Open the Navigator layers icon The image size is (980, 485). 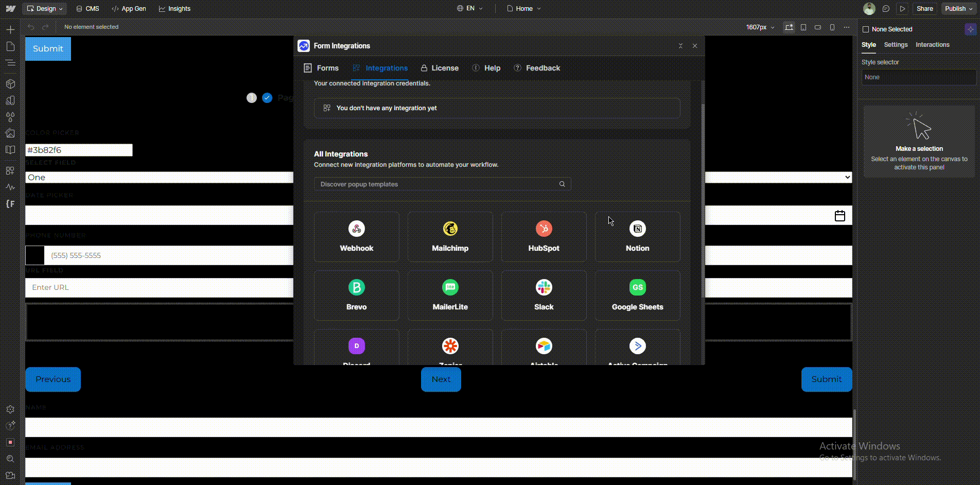10,63
